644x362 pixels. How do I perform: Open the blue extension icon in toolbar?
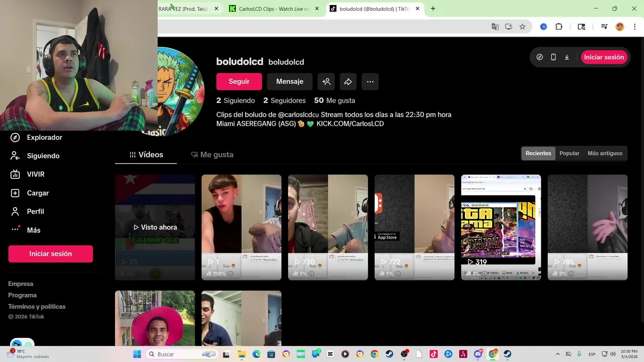(543, 27)
